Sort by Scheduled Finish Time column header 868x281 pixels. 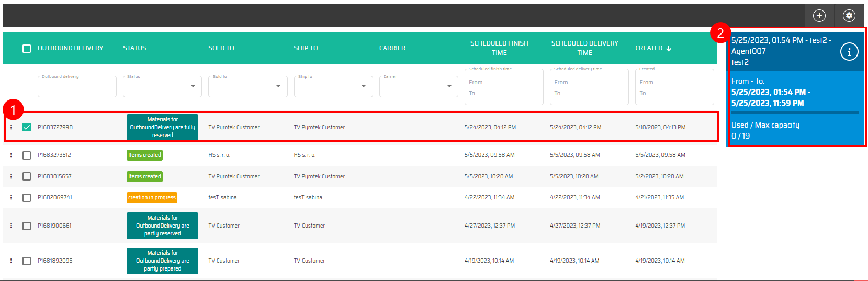click(x=499, y=48)
